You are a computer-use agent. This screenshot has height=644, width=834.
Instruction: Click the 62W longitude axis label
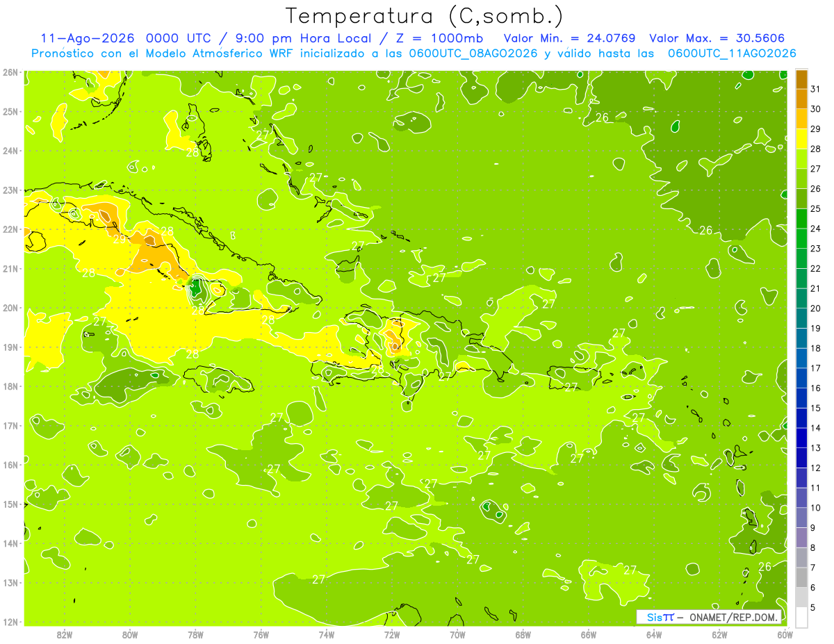pos(719,634)
